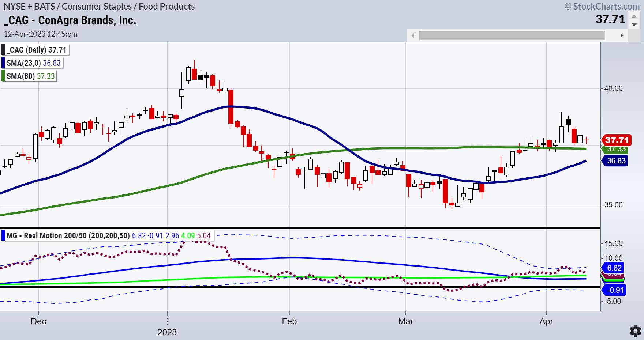
Task: Click the _CAG - ConAgra Brands, Inc. title
Action: tap(70, 20)
